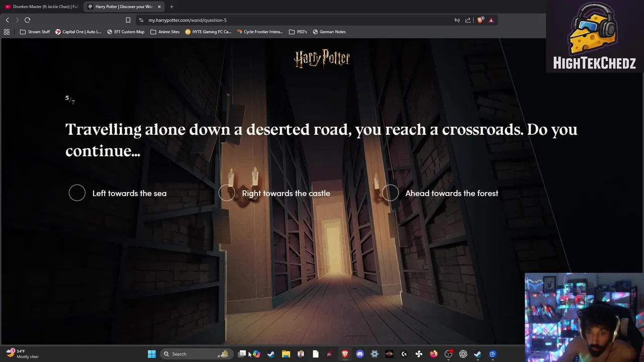644x362 pixels.
Task: Open the blank document icon in the taskbar
Action: (x=315, y=354)
